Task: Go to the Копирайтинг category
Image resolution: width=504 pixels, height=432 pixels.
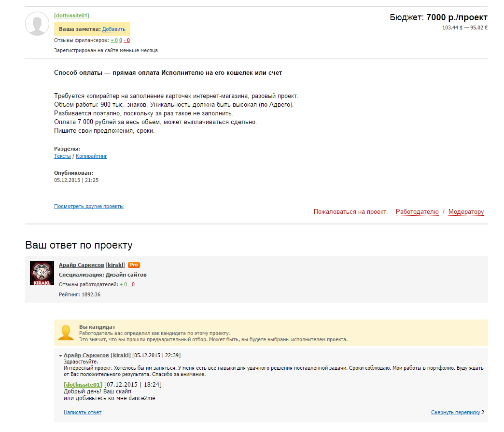Action: [x=91, y=156]
